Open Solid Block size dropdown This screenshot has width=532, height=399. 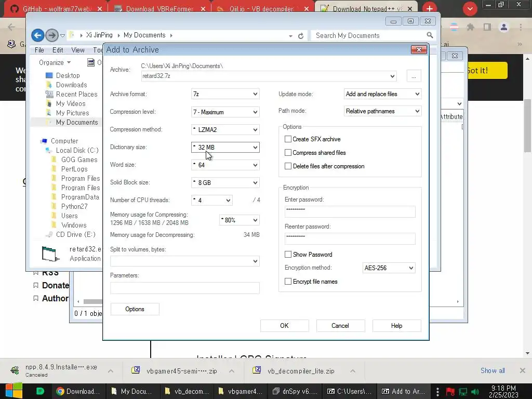pos(225,182)
